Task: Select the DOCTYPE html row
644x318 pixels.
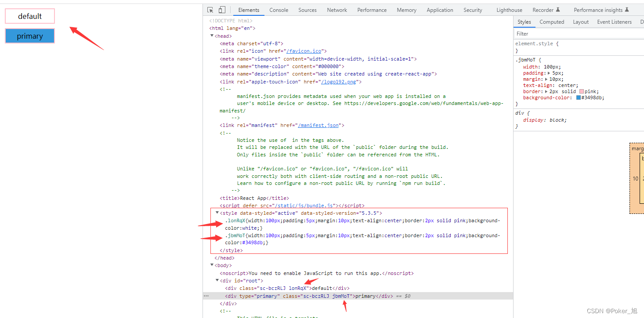Action: click(231, 21)
